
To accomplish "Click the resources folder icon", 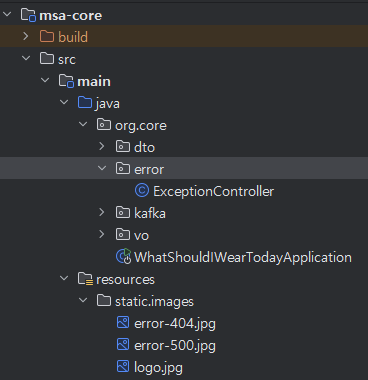I will (x=85, y=279).
